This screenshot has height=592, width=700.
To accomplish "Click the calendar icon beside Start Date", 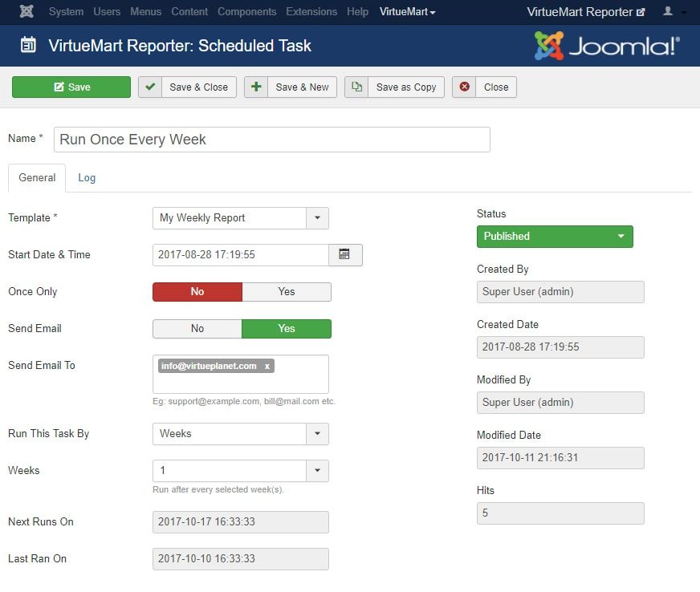I will 345,255.
